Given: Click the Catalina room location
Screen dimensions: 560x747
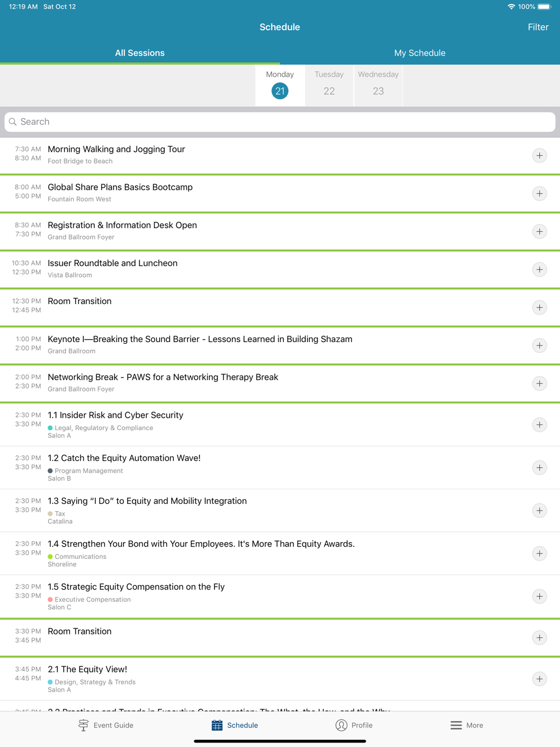Looking at the screenshot, I should pyautogui.click(x=60, y=521).
